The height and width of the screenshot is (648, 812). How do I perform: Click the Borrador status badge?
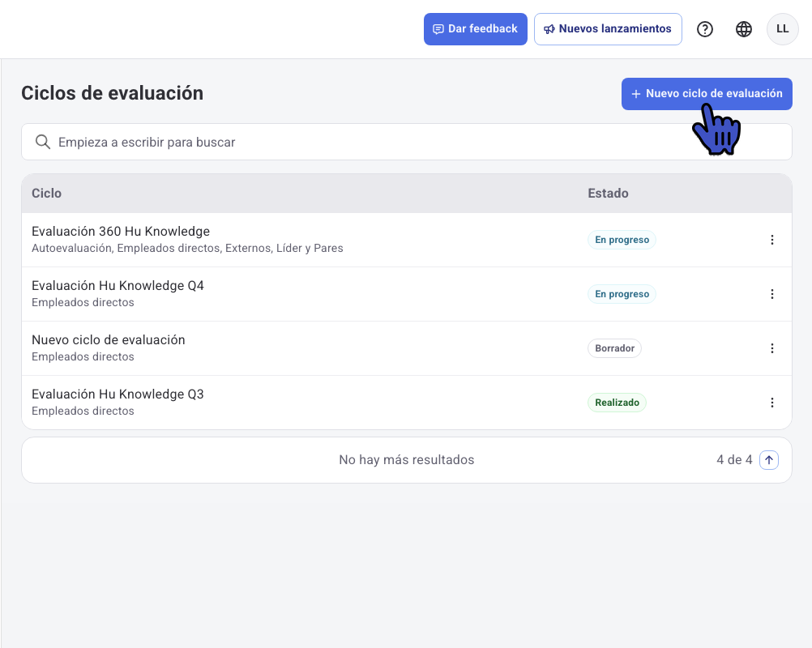tap(615, 348)
